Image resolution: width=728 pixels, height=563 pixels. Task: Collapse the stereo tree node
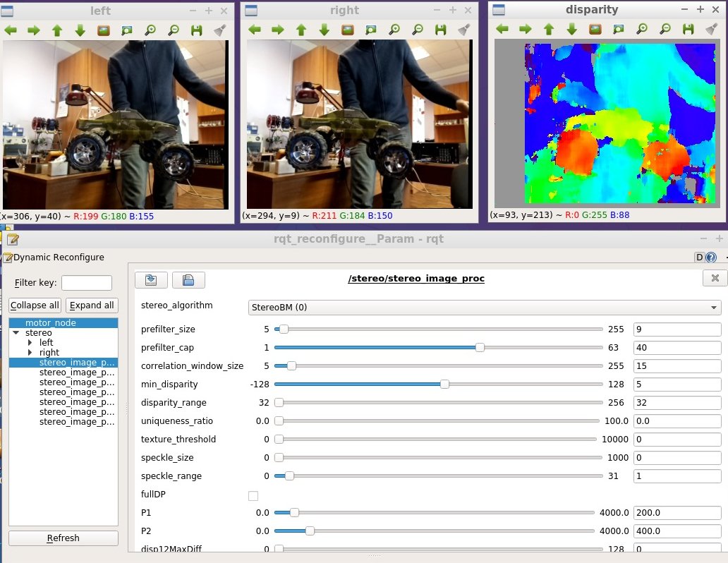(x=16, y=332)
